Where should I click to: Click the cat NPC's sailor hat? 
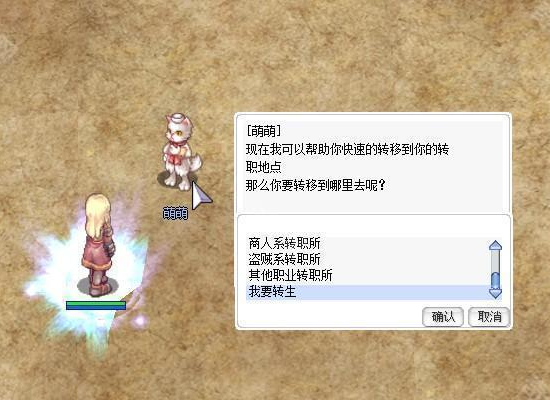pyautogui.click(x=177, y=117)
